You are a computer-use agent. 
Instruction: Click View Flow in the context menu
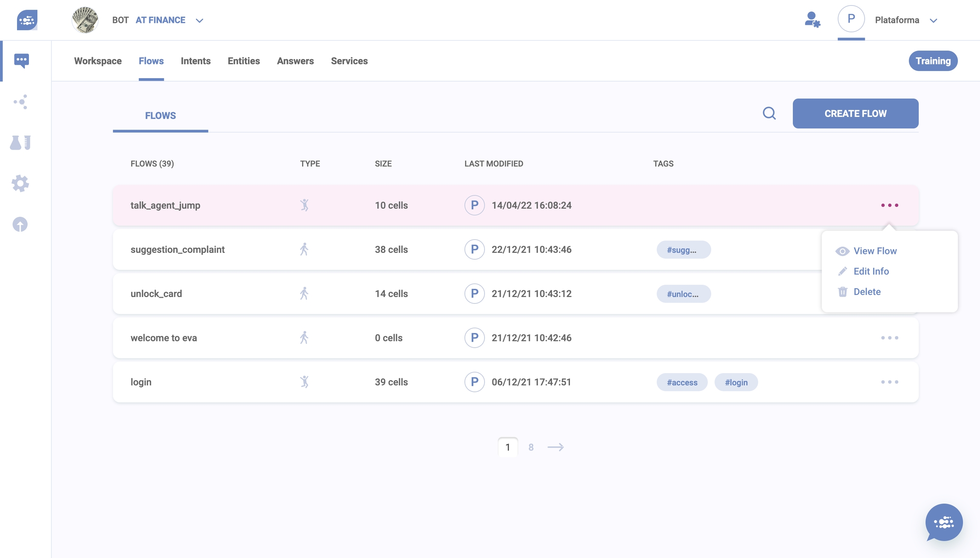(875, 251)
